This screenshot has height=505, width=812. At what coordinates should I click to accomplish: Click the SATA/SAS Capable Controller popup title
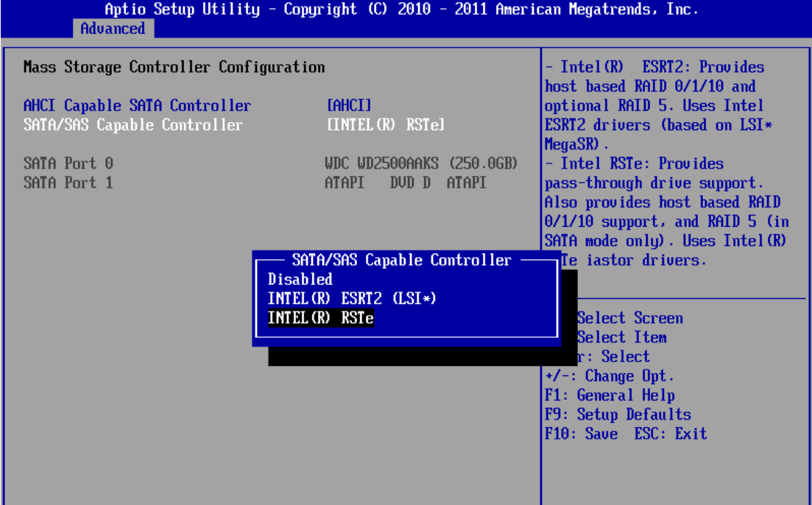tap(401, 260)
